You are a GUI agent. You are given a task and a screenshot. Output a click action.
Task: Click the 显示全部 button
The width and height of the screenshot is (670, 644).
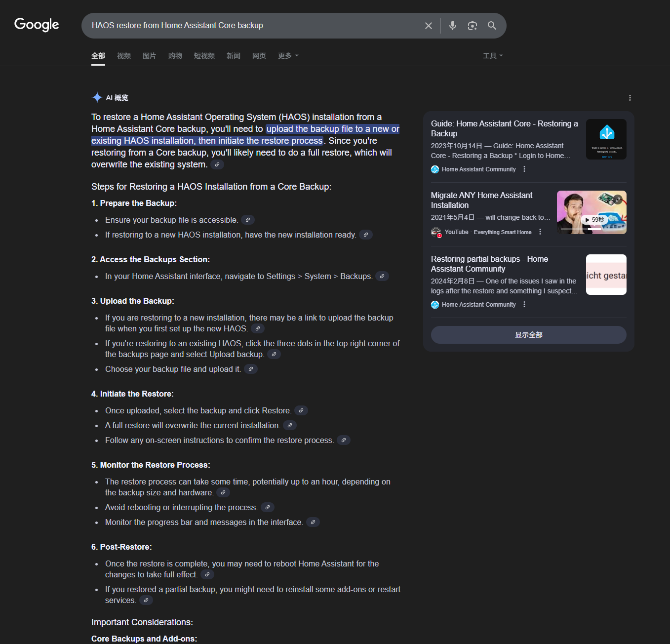529,335
